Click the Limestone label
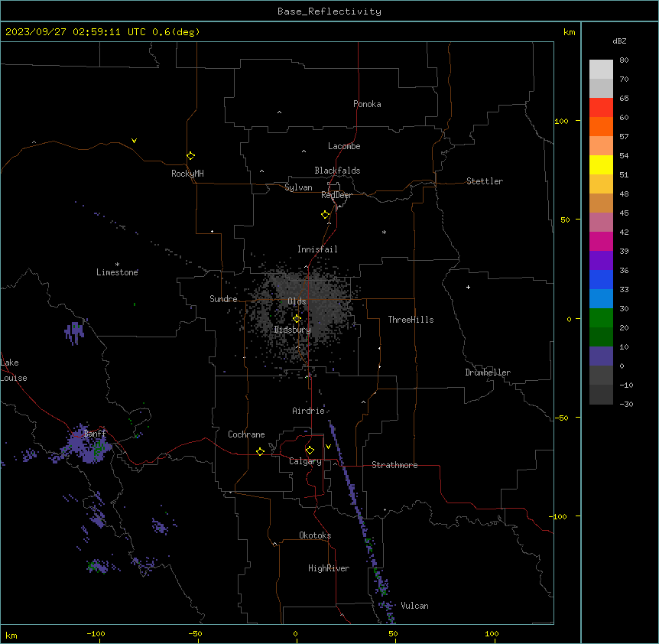This screenshot has height=644, width=659. pyautogui.click(x=117, y=272)
